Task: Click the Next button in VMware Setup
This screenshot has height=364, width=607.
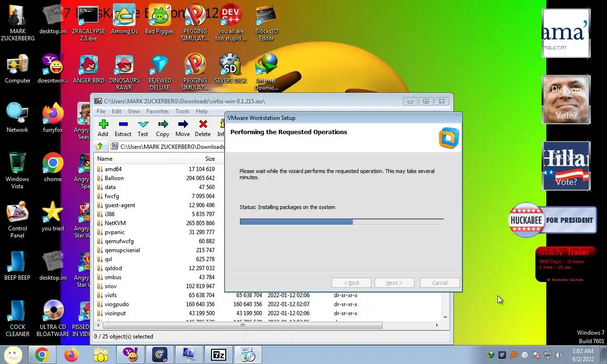Action: pos(394,283)
